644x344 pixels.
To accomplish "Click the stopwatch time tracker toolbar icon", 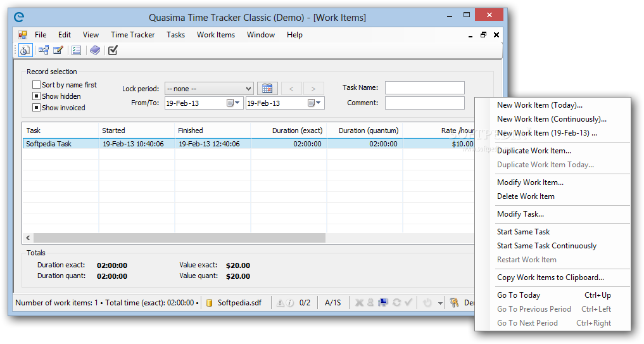I will pos(25,51).
